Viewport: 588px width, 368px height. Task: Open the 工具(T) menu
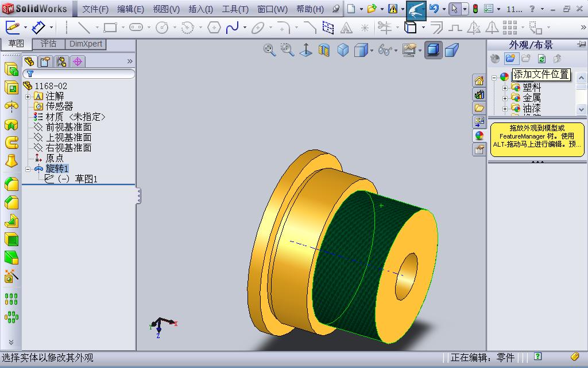point(235,9)
